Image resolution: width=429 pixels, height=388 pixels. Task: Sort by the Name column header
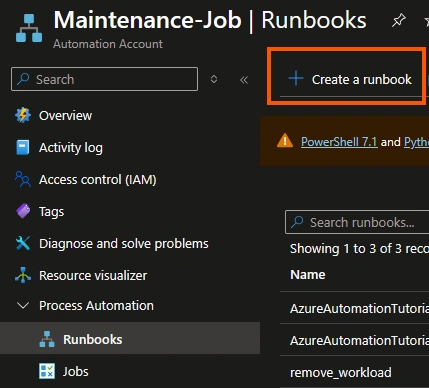(308, 275)
